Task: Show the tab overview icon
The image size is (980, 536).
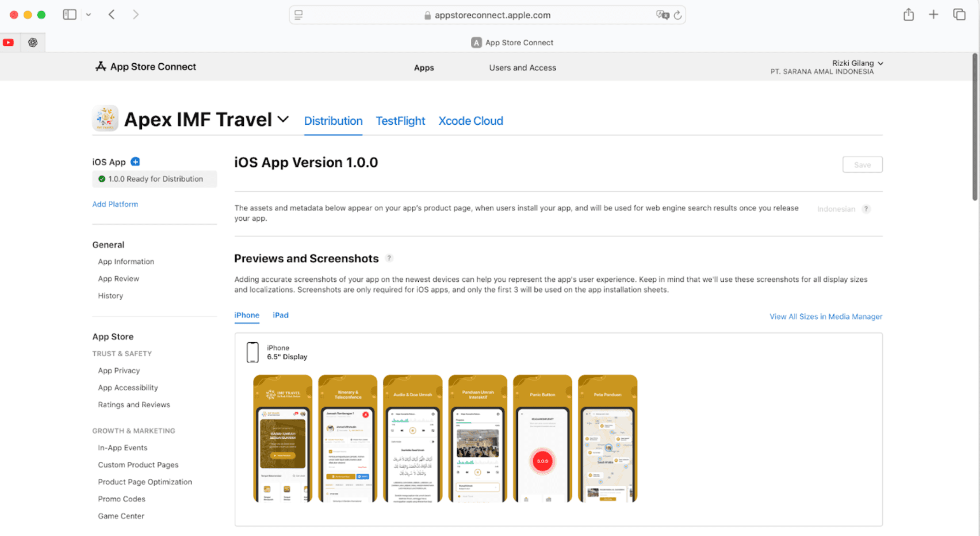Action: pos(959,14)
